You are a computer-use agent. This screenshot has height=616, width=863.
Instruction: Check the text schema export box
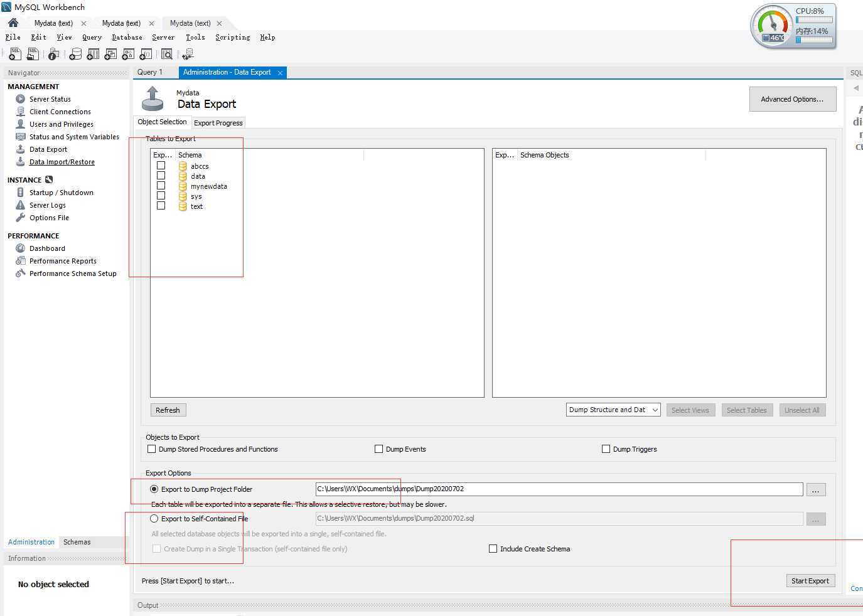(161, 206)
